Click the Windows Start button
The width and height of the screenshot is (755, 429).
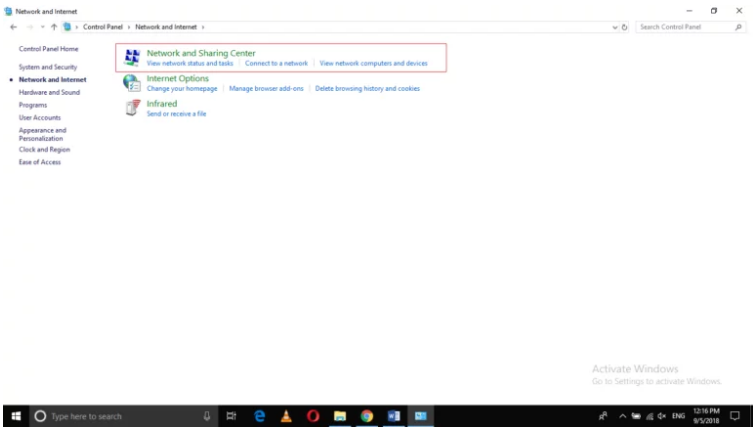click(15, 416)
